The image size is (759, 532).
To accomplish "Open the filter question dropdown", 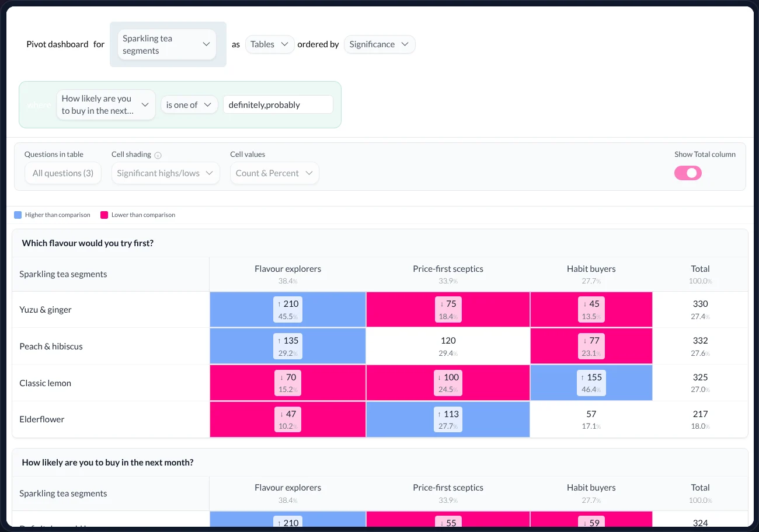I will point(106,105).
